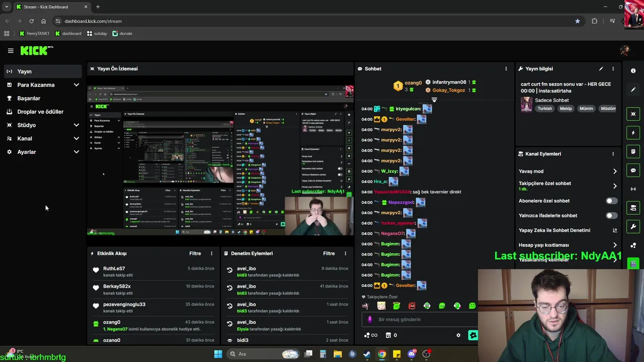
Task: Reload the page
Action: [31, 21]
